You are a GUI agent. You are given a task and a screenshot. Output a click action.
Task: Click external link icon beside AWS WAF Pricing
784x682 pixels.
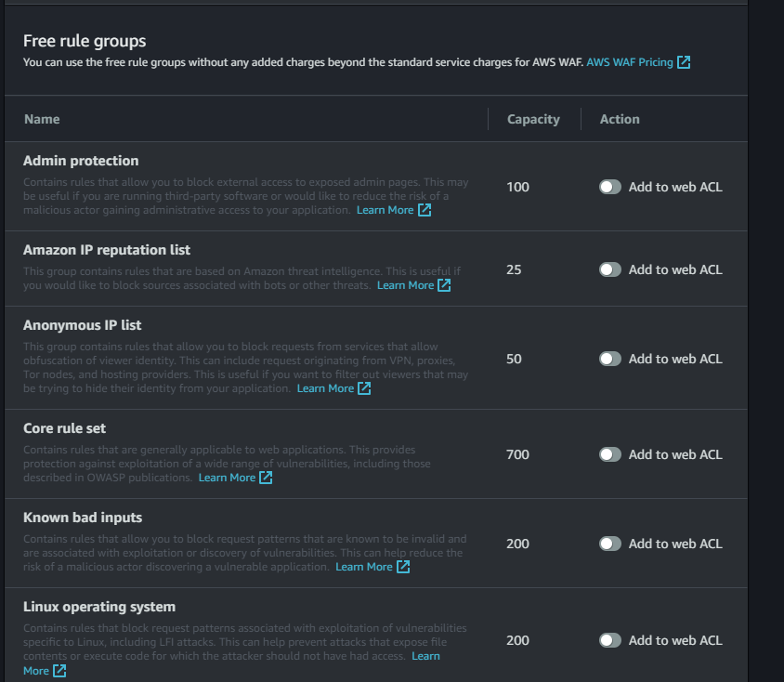[x=684, y=63]
